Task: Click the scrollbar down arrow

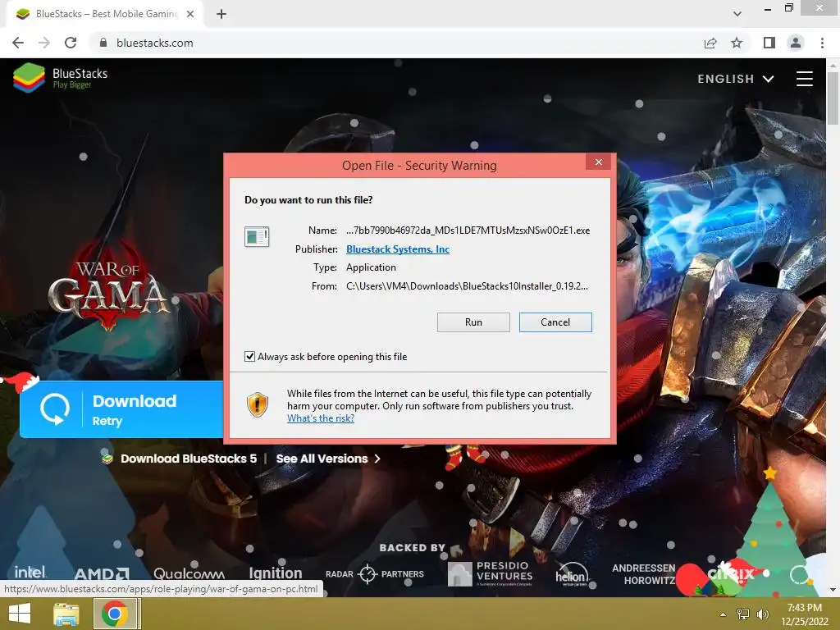Action: pos(832,590)
